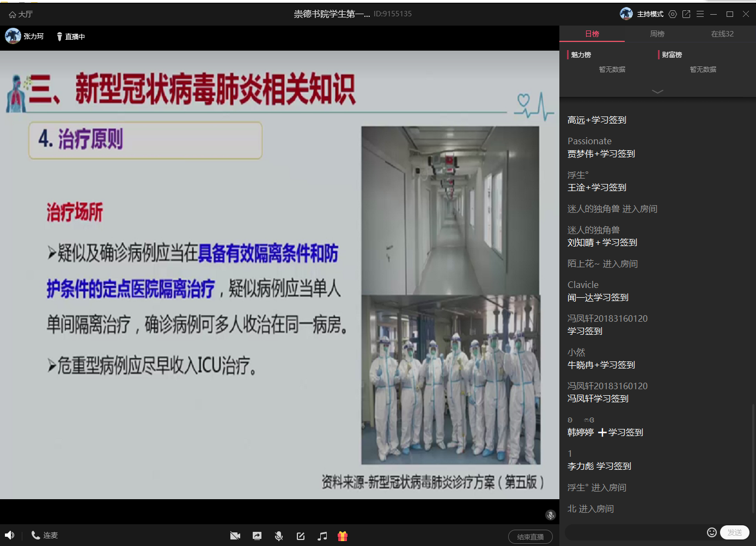Screen dimensions: 756x546
Task: Click the music note icon
Action: (322, 536)
